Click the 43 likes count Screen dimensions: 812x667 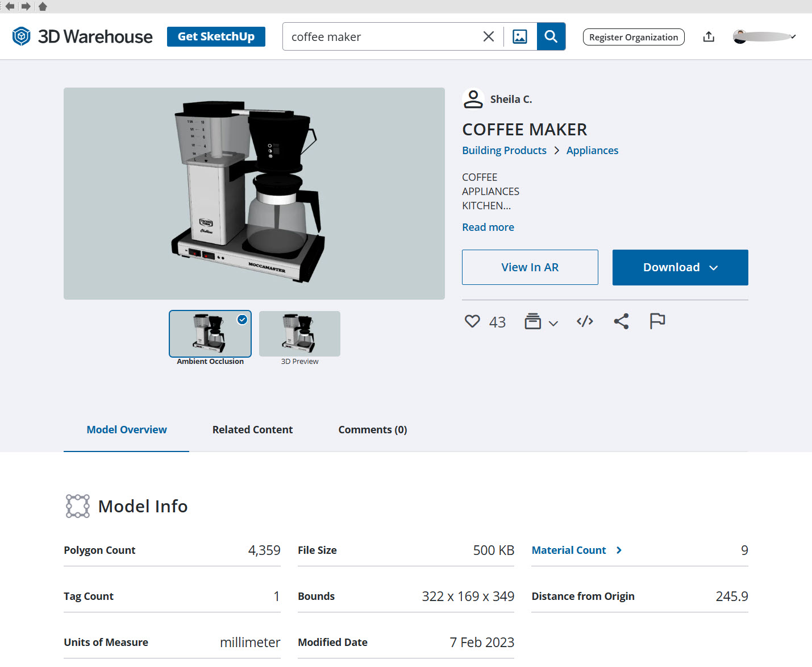pyautogui.click(x=497, y=322)
